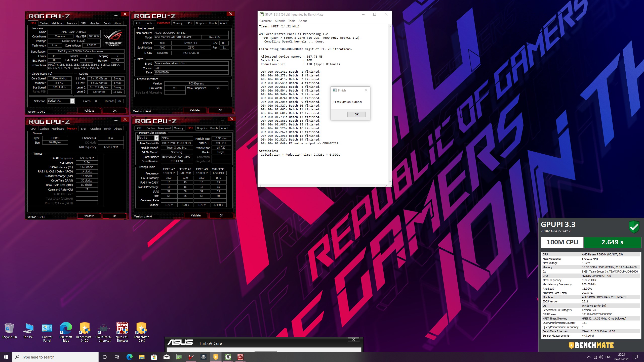Switch to GPUPI pi icon in the taskbar
The height and width of the screenshot is (362, 644).
pyautogui.click(x=228, y=357)
